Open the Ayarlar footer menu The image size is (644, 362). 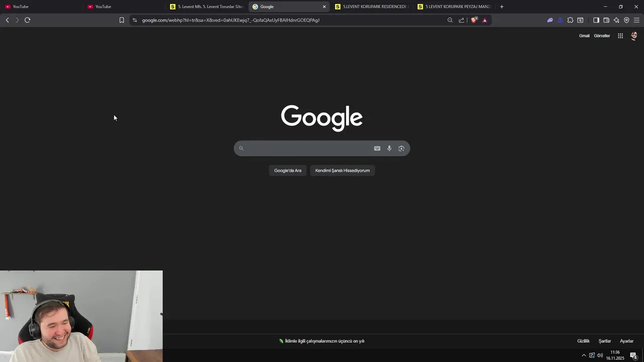[626, 341]
